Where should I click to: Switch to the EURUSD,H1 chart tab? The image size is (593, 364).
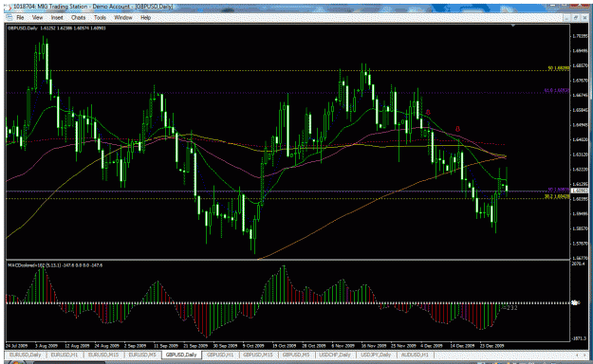[65, 355]
